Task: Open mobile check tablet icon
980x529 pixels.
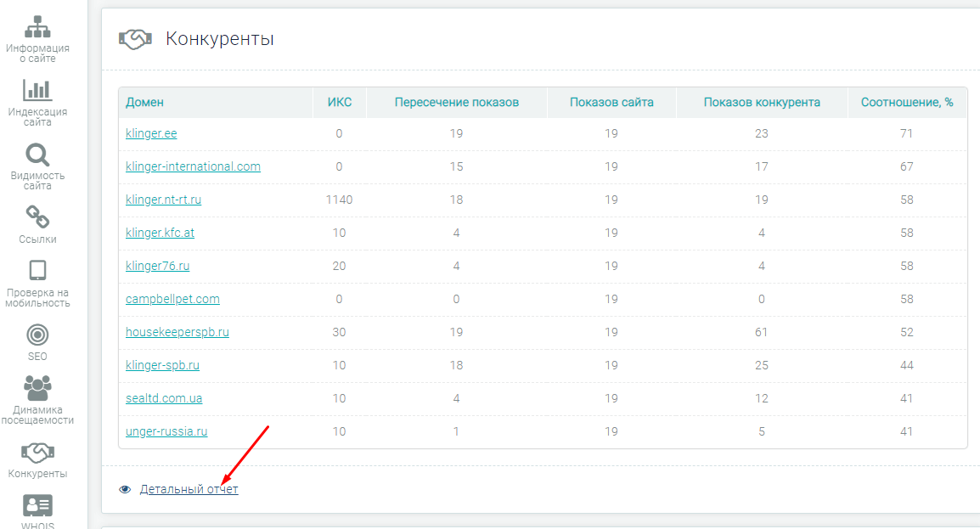Action: (x=37, y=271)
